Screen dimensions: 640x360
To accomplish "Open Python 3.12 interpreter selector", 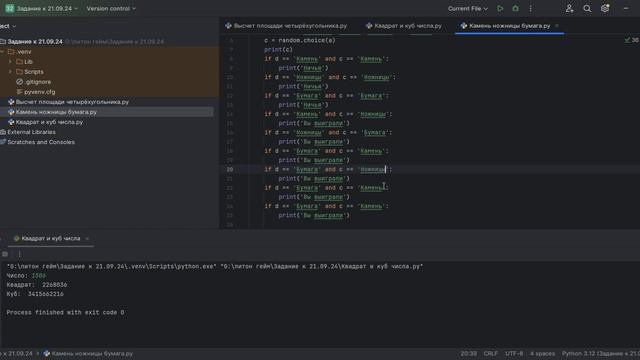I will [x=601, y=353].
